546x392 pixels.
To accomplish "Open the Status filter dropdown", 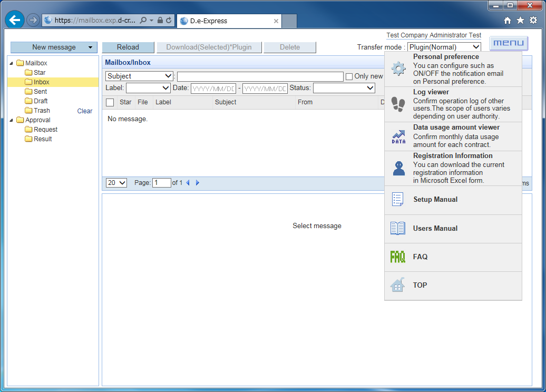I will click(x=344, y=88).
